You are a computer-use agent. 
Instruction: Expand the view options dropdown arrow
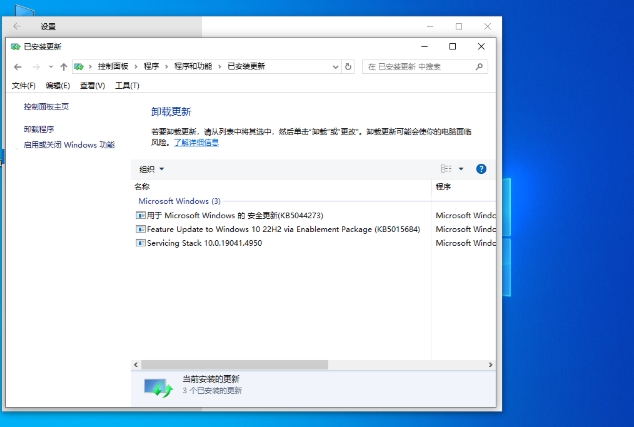(x=461, y=169)
